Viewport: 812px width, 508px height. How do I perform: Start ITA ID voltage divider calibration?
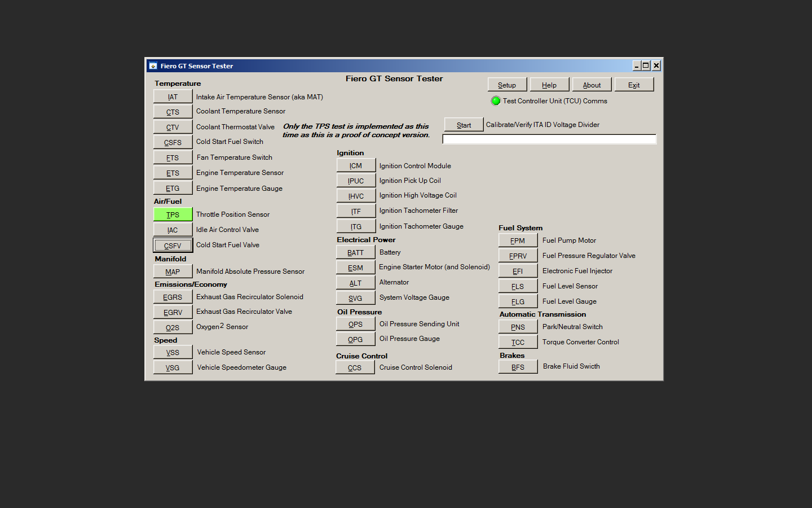click(x=464, y=125)
